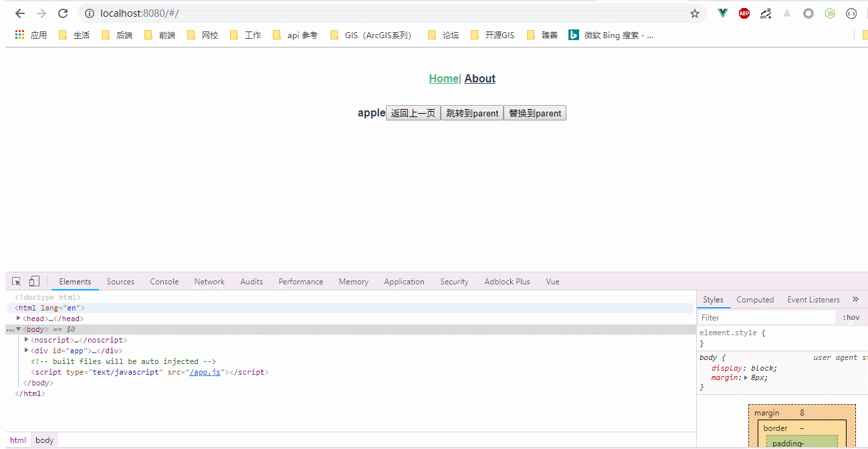Show more Styles pane tabs chevron

pos(855,299)
